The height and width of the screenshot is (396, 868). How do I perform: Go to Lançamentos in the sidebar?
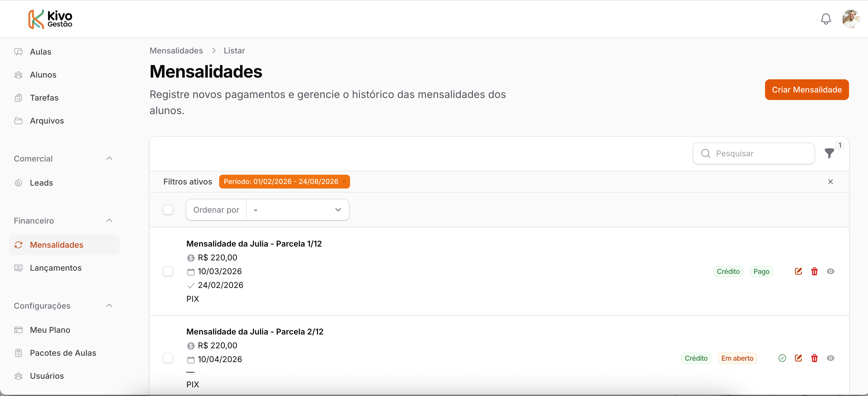(56, 268)
